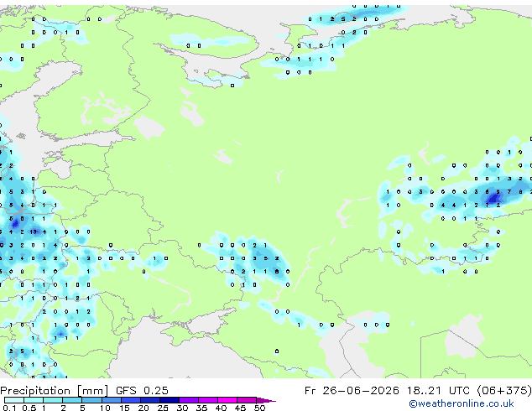This screenshot has height=411, width=532.
Task: Click the 20–25 mm dark blue swatch
Action: tap(149, 400)
